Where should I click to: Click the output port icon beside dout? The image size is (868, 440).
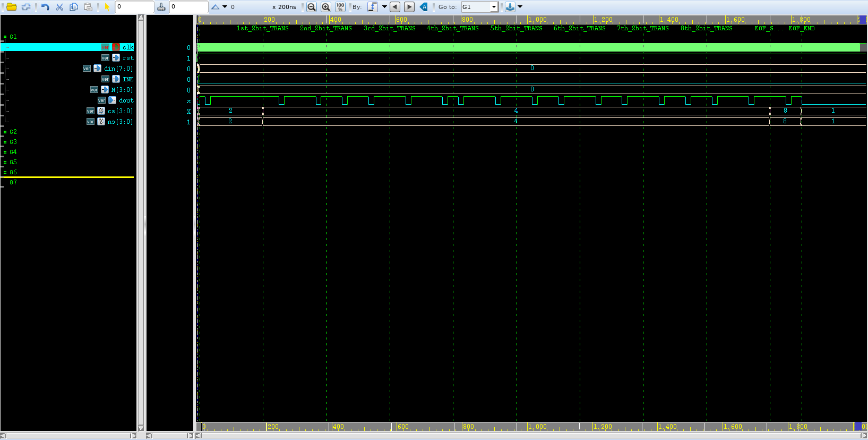pos(112,100)
